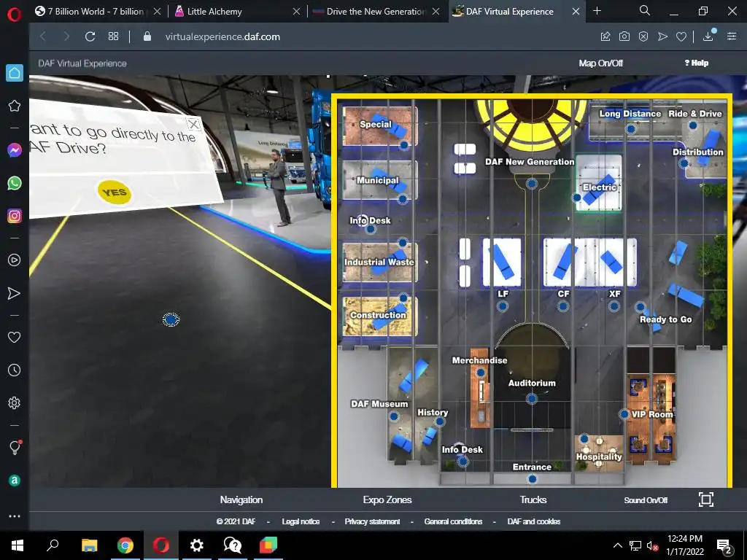Go to the Ride & Drive map marker
Screen dimensions: 747x560
693,125
